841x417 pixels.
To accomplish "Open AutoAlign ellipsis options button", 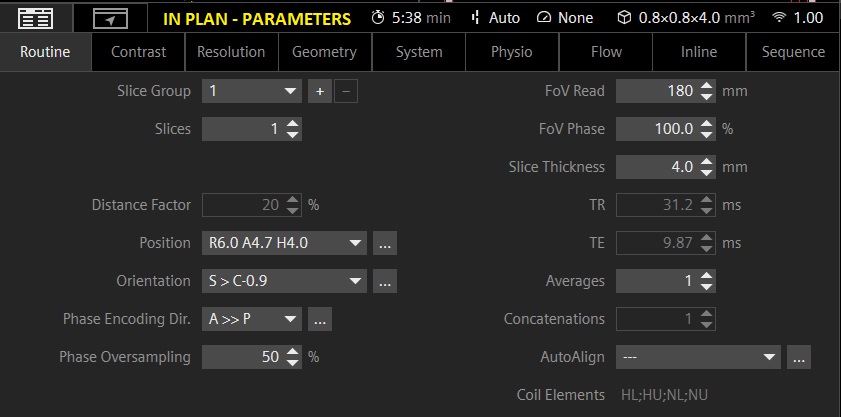I will [799, 357].
